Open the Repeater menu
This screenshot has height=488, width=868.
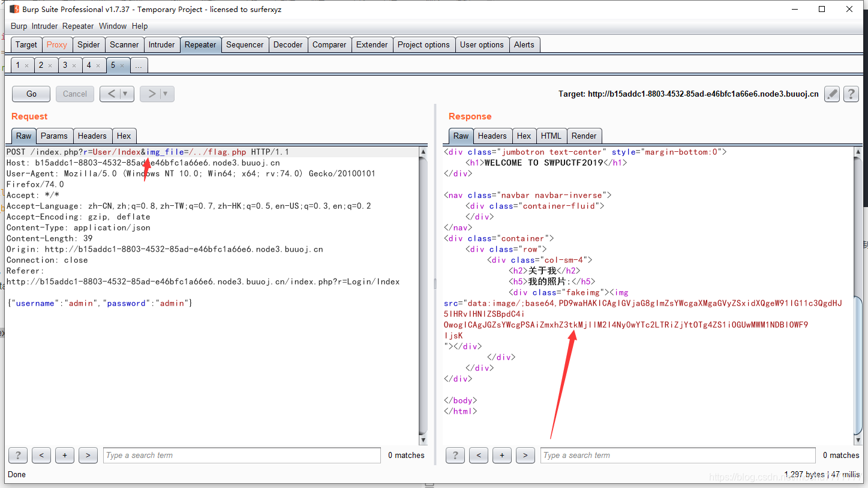click(x=78, y=26)
